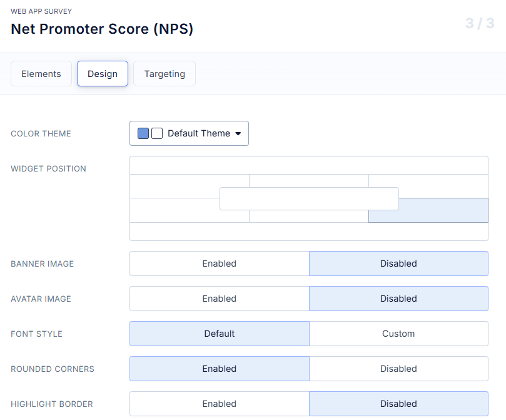
Task: Select Custom font style
Action: coord(398,334)
